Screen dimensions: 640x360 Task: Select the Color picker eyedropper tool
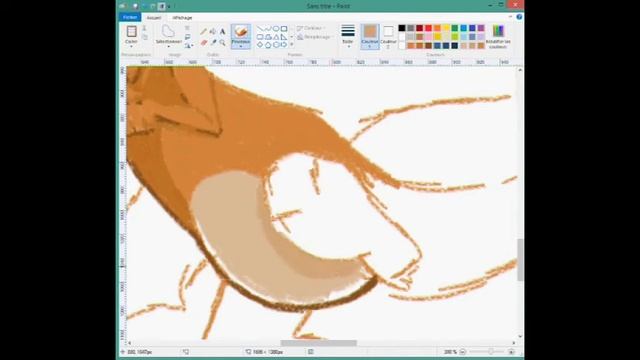coord(213,42)
